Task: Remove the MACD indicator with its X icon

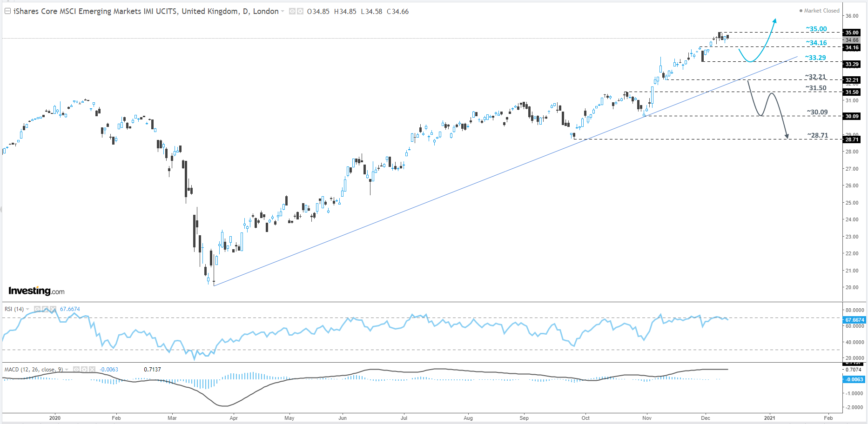Action: pyautogui.click(x=92, y=369)
